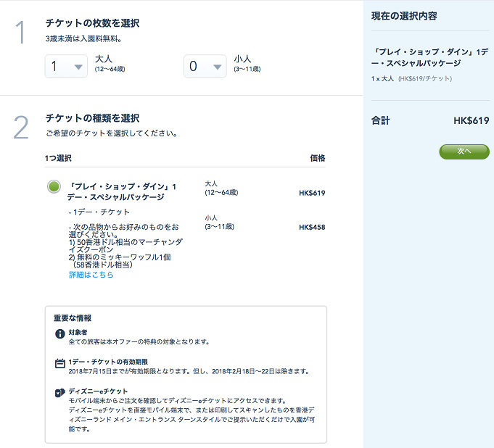Click the info icon beside 対象者

coord(60,333)
